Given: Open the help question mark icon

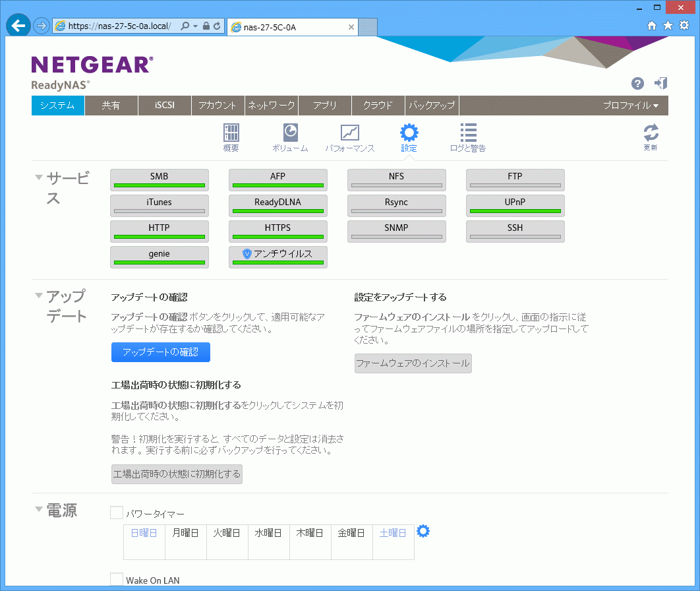Looking at the screenshot, I should (637, 83).
